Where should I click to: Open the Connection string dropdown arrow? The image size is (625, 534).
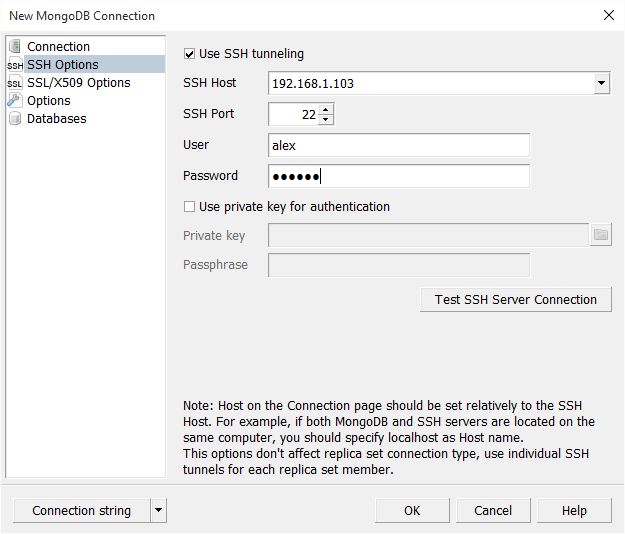coord(158,510)
